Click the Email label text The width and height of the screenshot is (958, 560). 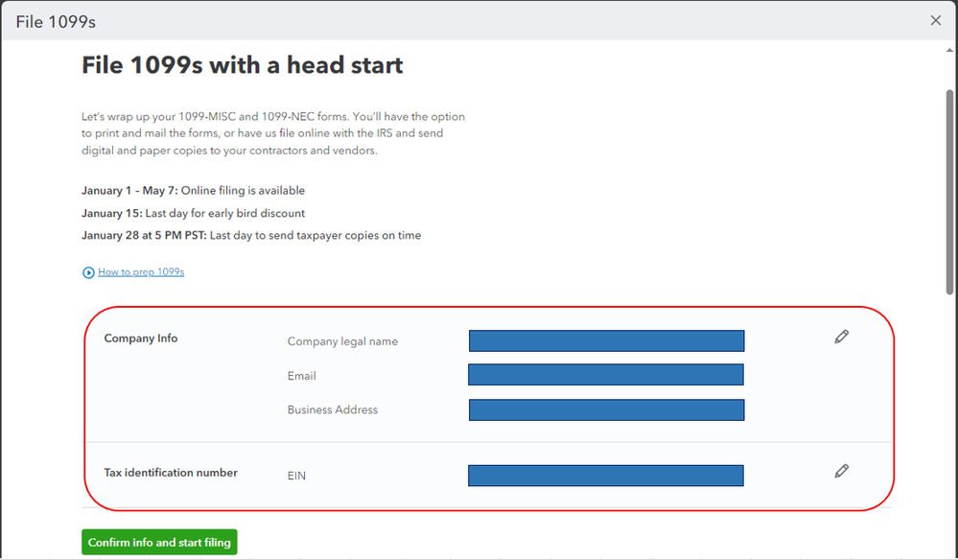tap(301, 376)
